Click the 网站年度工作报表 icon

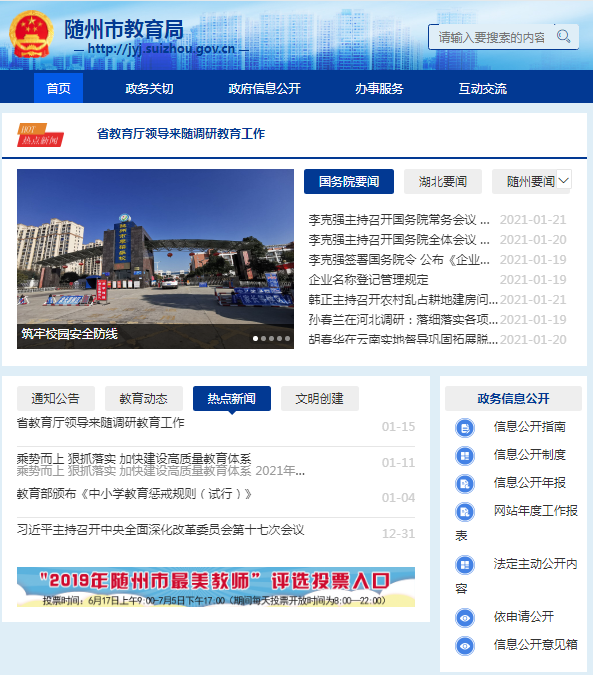tap(465, 512)
